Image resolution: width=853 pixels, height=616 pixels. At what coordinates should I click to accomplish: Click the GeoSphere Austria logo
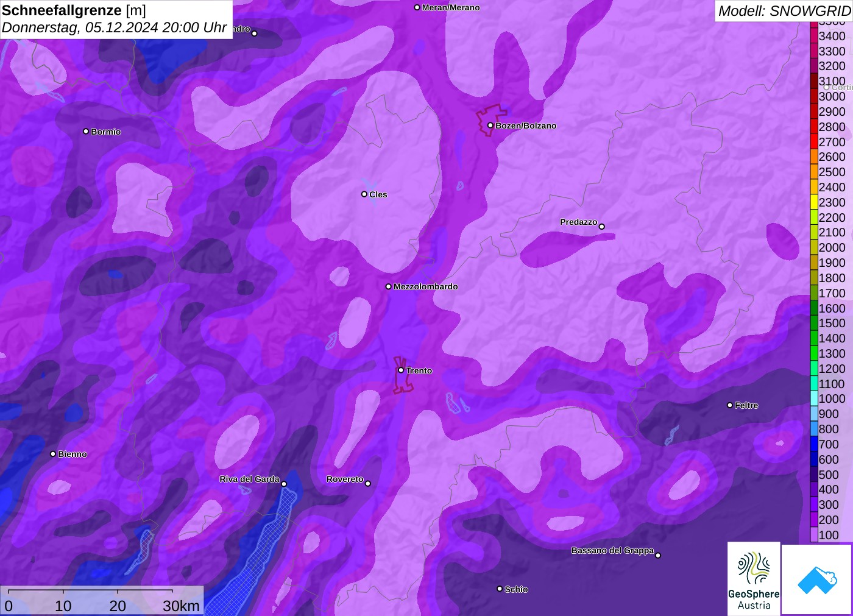754,579
